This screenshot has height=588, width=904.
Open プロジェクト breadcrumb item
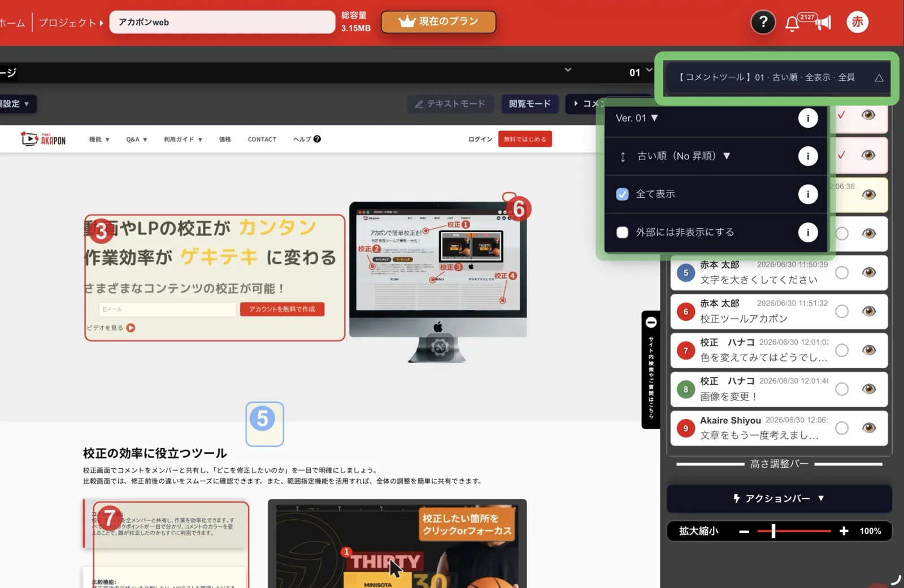pyautogui.click(x=71, y=23)
